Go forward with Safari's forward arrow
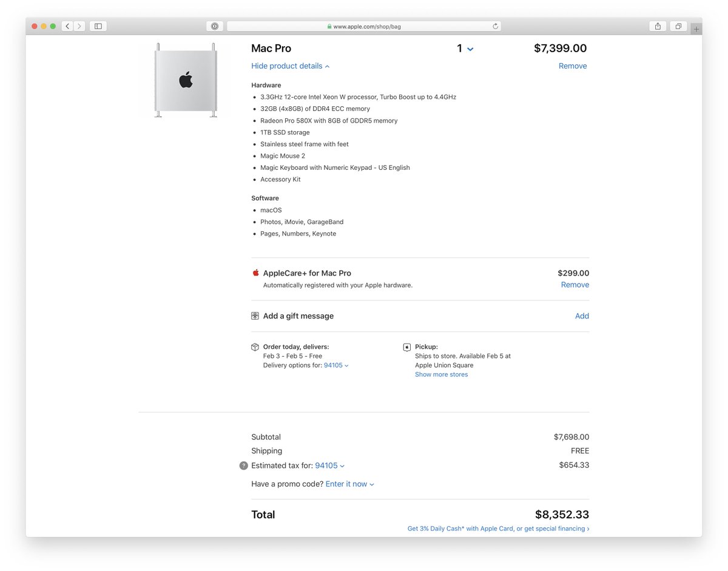Viewport: 728px width, 571px height. point(79,26)
